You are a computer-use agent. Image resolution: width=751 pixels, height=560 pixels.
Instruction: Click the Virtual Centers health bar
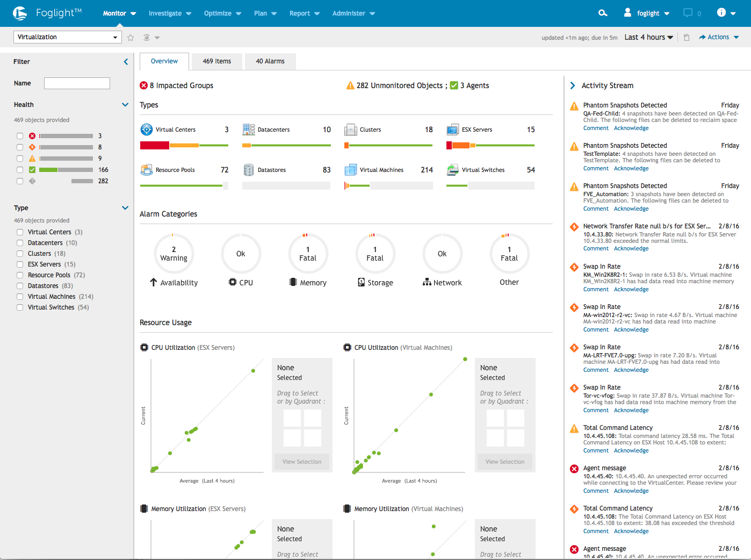pos(184,145)
